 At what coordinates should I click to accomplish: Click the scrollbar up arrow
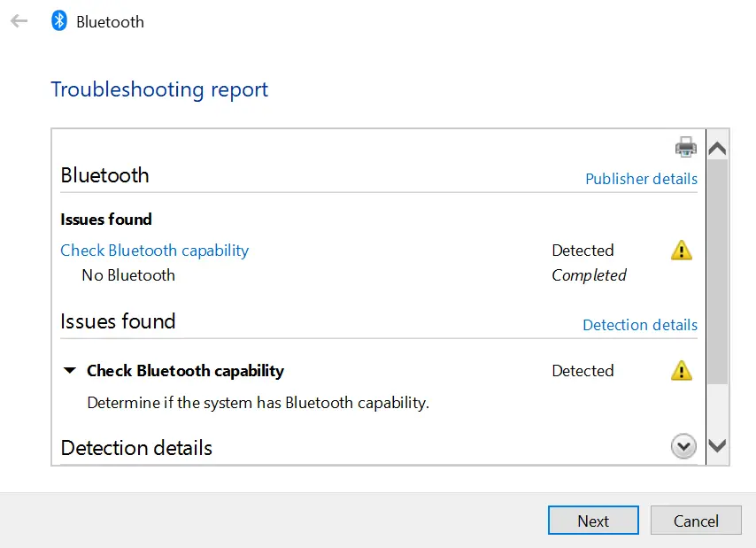[x=717, y=148]
